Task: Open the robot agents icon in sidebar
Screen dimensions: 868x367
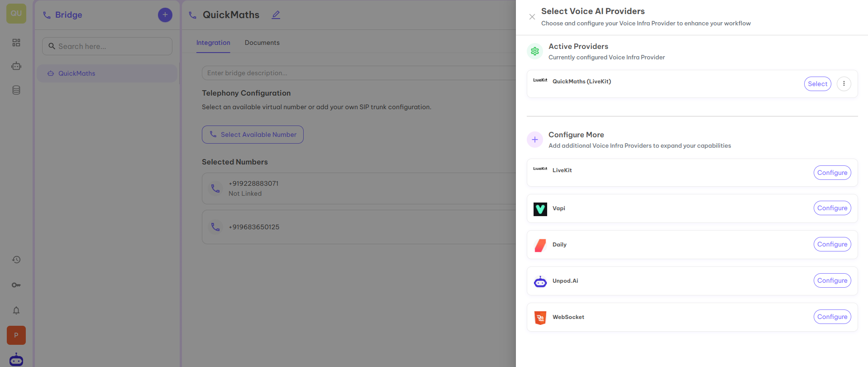Action: tap(16, 66)
